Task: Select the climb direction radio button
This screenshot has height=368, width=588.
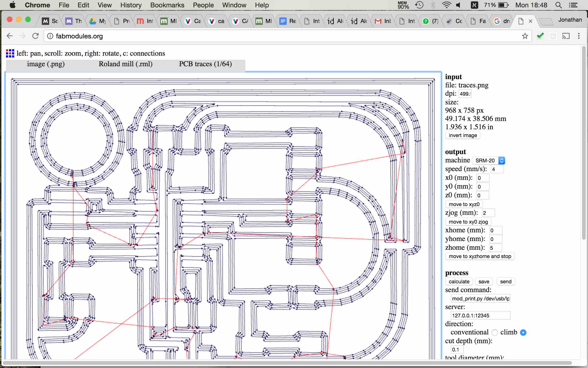Action: 523,333
